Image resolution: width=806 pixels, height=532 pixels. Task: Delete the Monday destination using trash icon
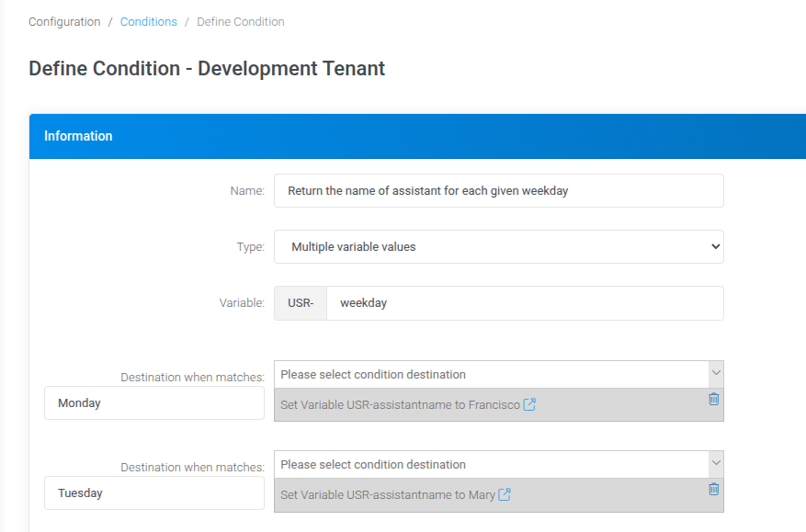point(713,399)
